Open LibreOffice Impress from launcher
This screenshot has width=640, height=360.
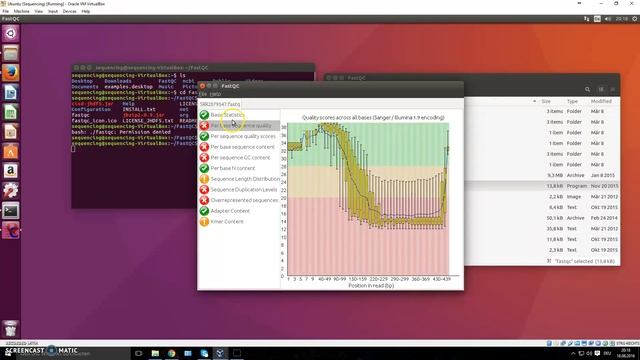11,132
